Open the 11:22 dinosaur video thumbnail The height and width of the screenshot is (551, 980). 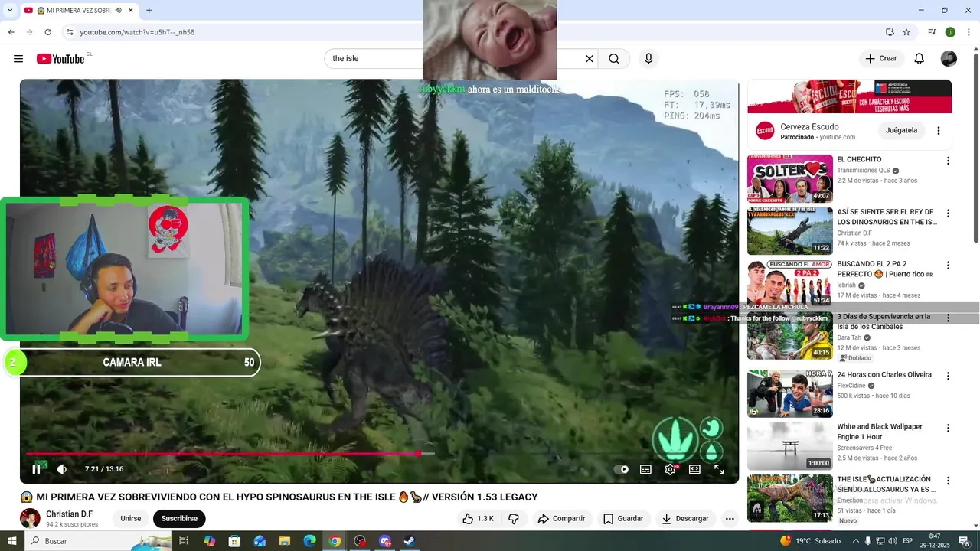(790, 231)
